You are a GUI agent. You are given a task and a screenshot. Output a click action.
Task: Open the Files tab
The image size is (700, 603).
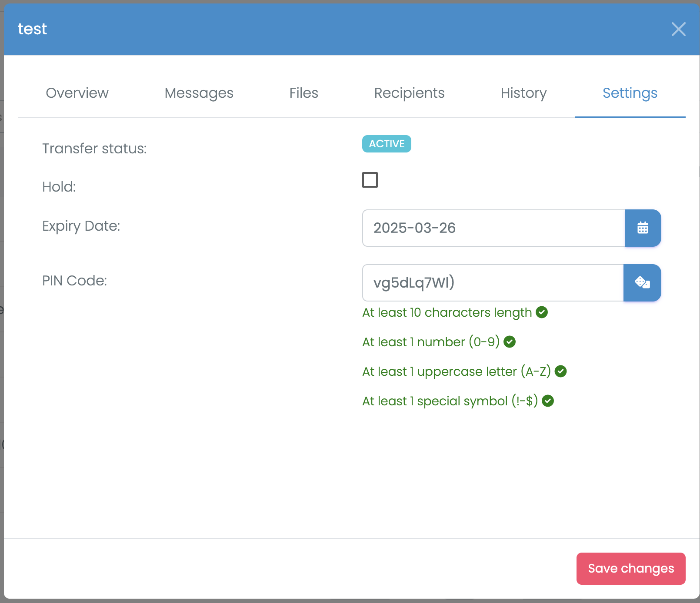coord(303,93)
